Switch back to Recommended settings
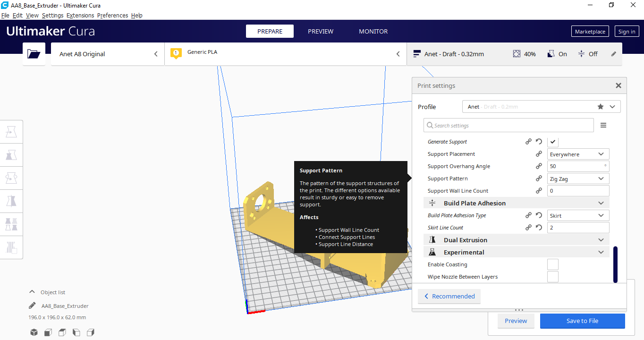 click(449, 296)
